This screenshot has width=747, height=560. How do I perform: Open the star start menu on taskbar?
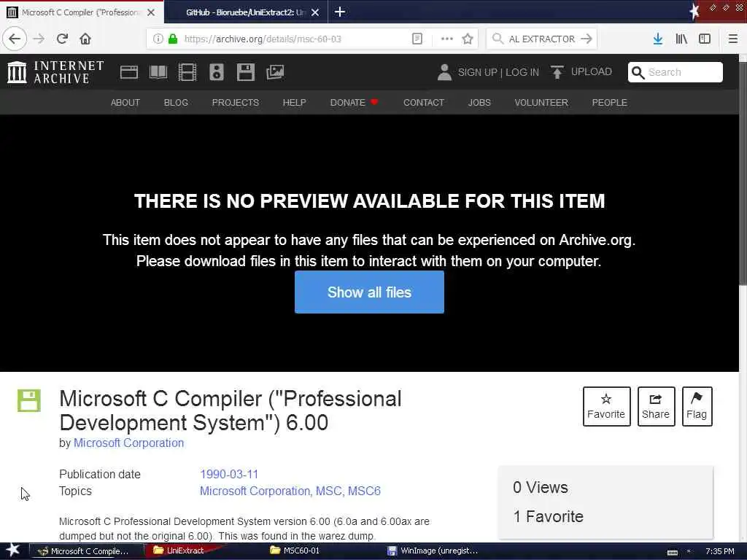(13, 551)
